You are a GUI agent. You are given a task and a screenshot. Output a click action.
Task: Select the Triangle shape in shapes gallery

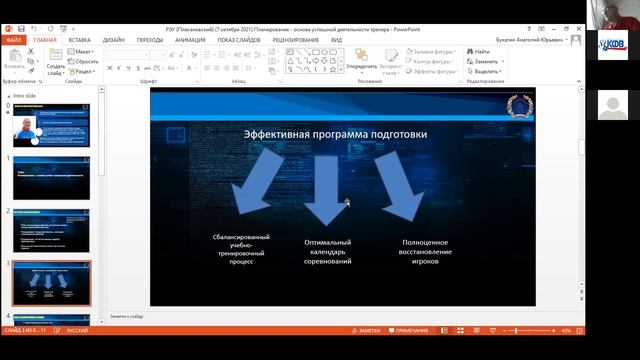(x=290, y=61)
